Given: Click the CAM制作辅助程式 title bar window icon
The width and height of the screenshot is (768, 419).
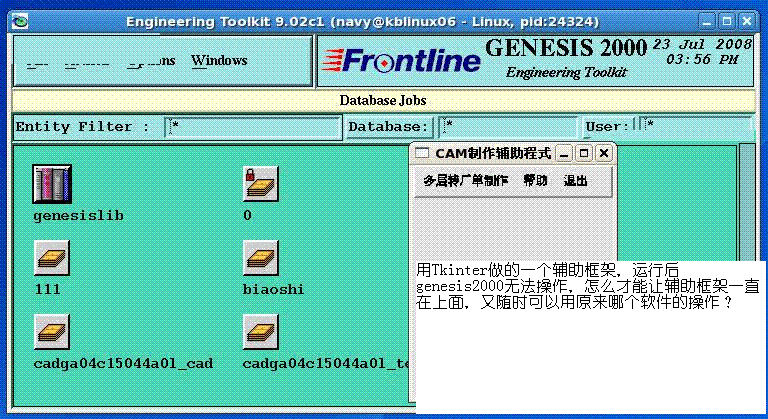Looking at the screenshot, I should coord(422,153).
